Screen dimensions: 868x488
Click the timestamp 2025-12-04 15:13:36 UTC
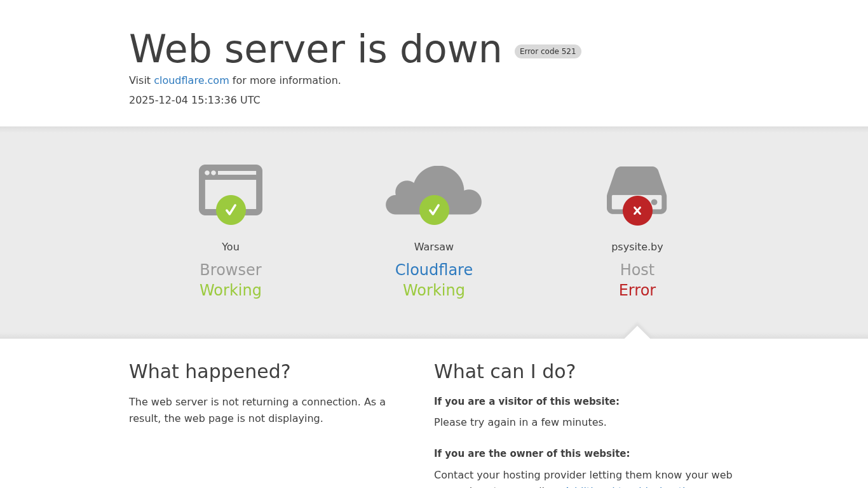194,100
